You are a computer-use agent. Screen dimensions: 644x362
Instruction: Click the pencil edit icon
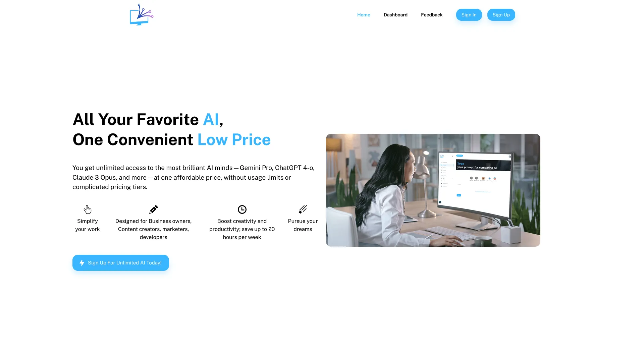click(x=153, y=209)
